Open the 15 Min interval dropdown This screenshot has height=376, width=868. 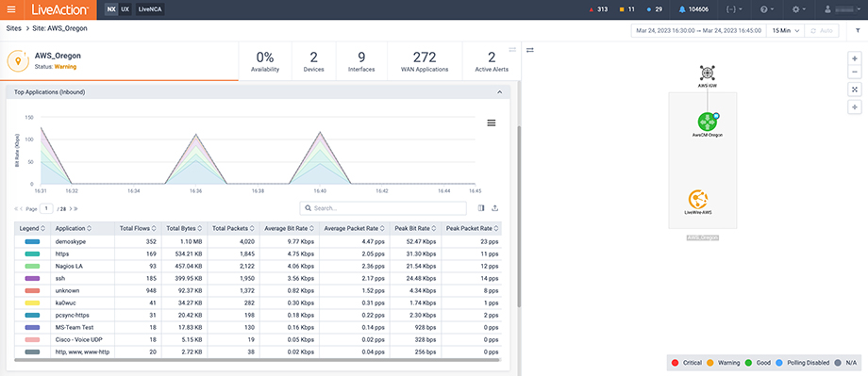(x=785, y=31)
